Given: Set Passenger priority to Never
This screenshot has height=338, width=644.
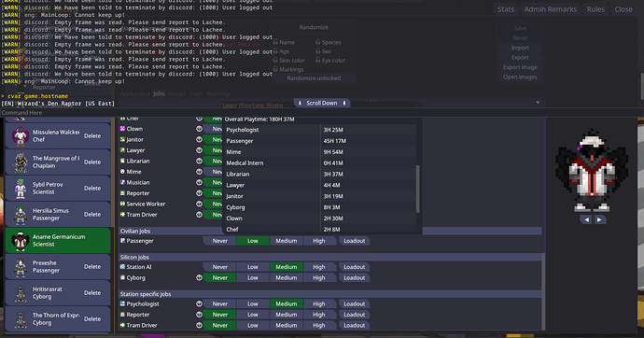Looking at the screenshot, I should [x=219, y=241].
